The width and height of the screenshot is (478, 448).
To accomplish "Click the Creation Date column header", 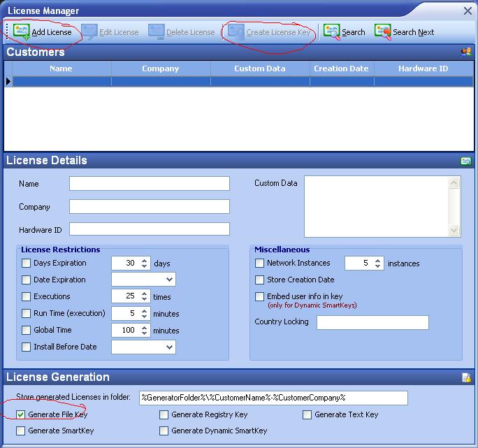I will pyautogui.click(x=342, y=68).
